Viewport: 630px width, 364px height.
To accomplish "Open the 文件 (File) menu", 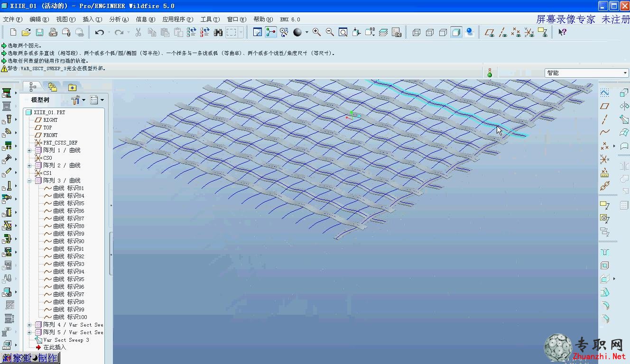I will tap(13, 19).
